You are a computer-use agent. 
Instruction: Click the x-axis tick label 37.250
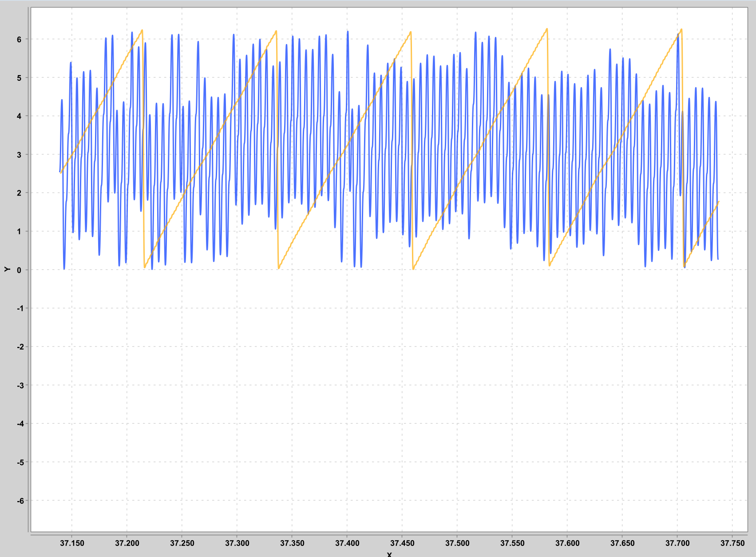click(182, 543)
